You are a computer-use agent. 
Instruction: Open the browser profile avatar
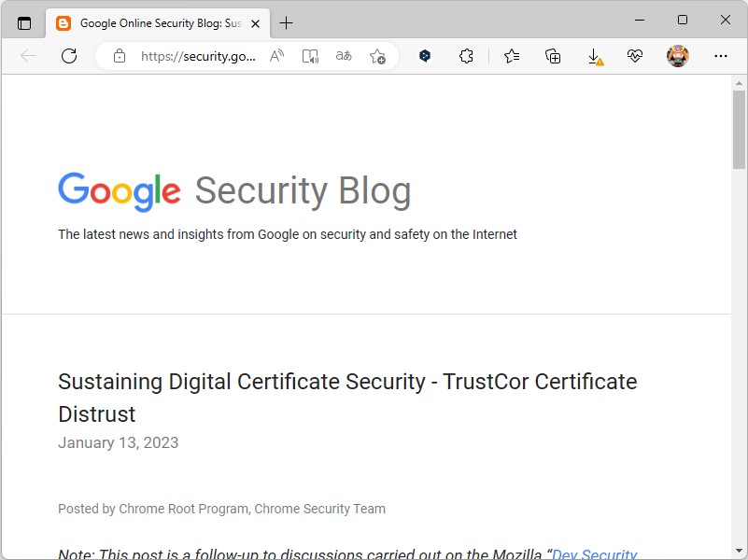[678, 56]
